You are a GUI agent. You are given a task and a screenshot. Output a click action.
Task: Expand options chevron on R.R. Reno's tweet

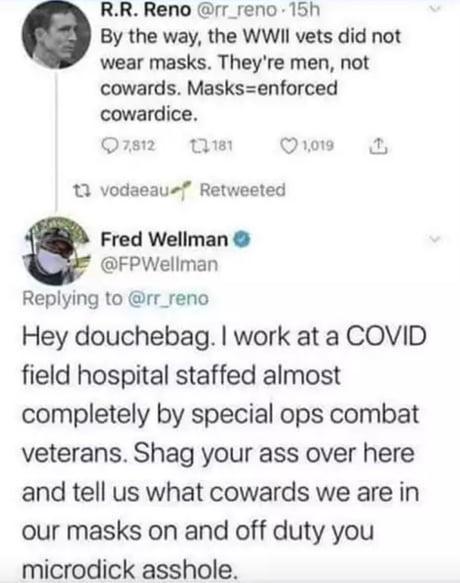click(434, 10)
